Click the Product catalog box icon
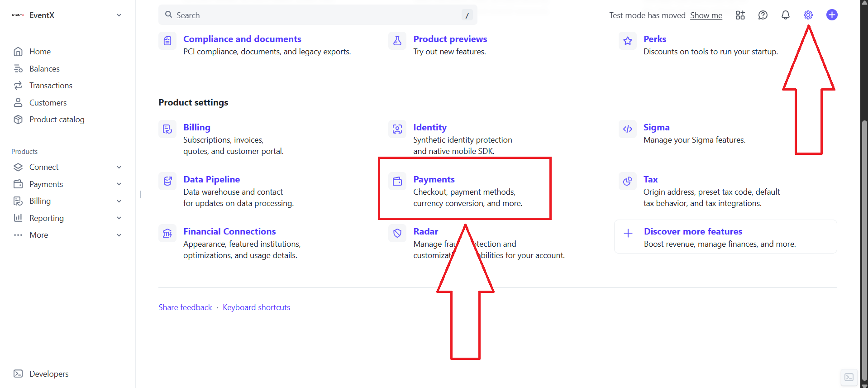 [18, 120]
